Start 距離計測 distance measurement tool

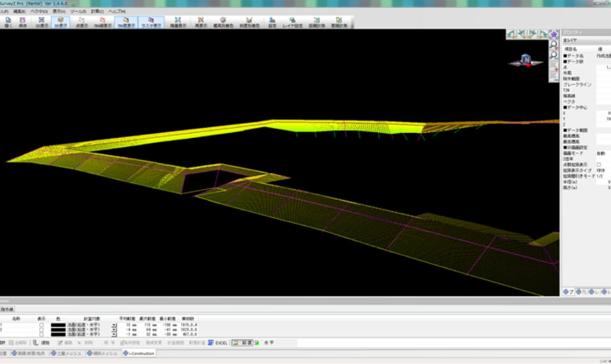[x=315, y=22]
